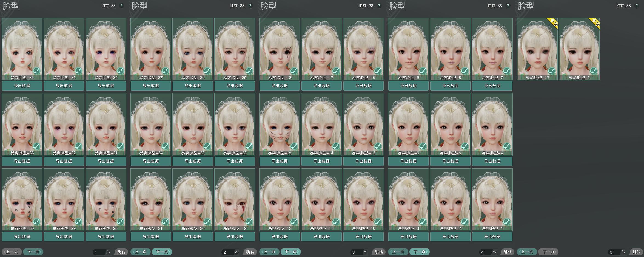The width and height of the screenshot is (644, 257).
Task: Click page number field showing 1
Action: (x=99, y=252)
